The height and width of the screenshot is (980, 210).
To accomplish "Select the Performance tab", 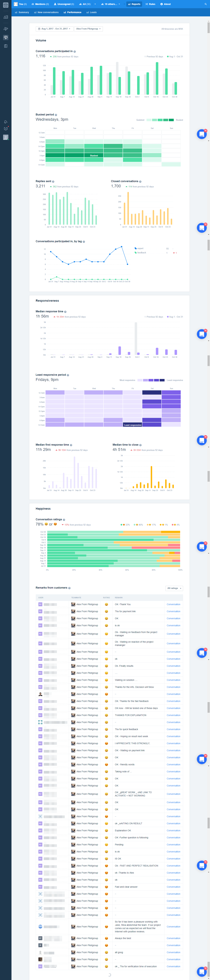I will coord(72,12).
